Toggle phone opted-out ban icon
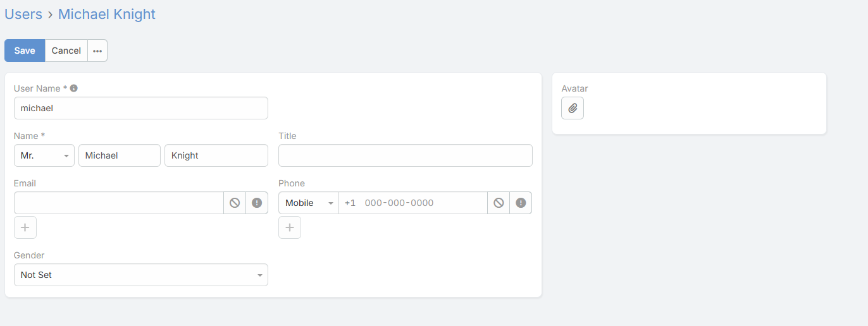 coord(499,203)
